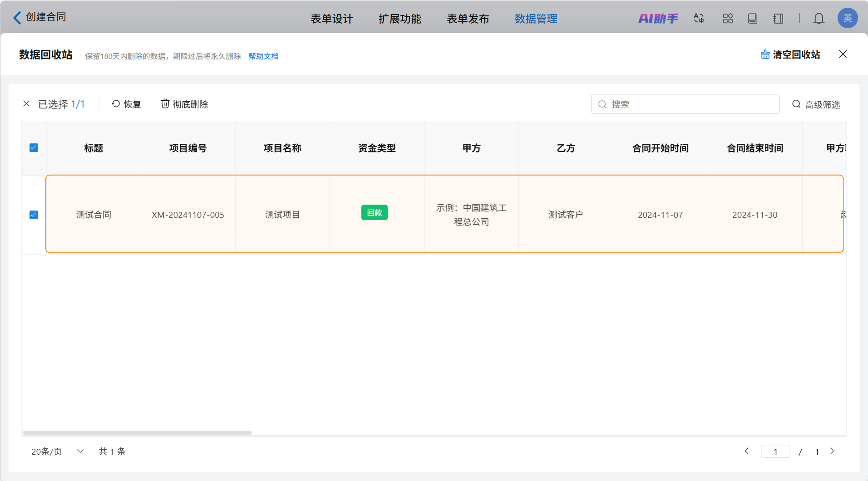Clear selection with the X beside 已选择
Viewport: 868px width, 481px height.
[x=26, y=104]
